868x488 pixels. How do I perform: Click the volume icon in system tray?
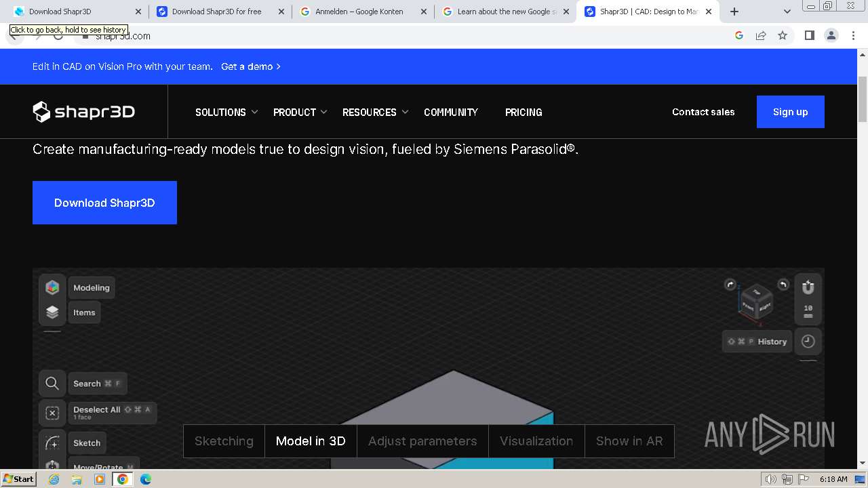tap(770, 479)
